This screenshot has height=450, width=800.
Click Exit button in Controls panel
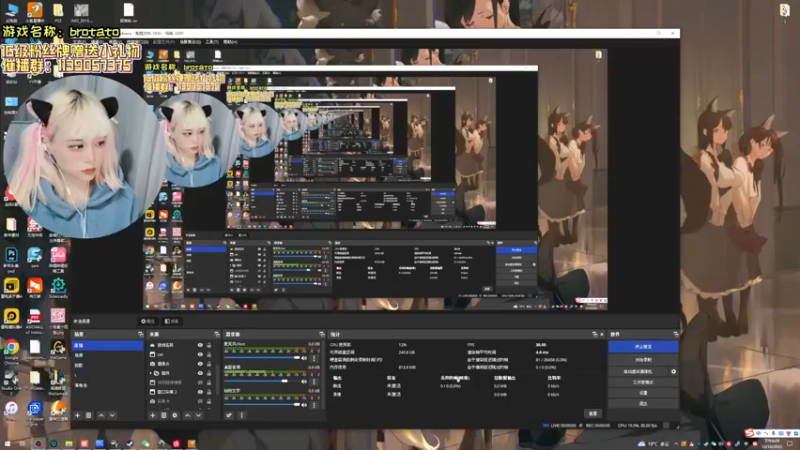643,404
